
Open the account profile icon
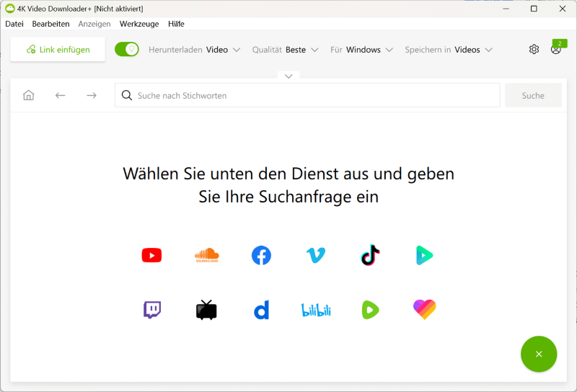pyautogui.click(x=555, y=50)
